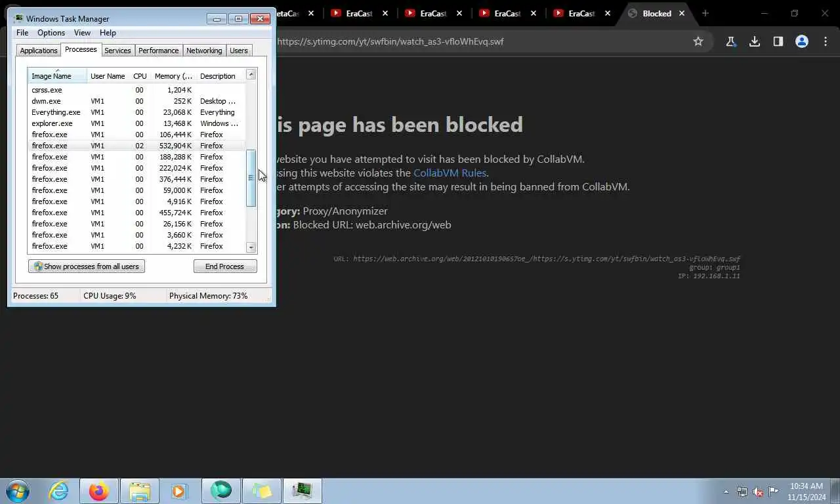Image resolution: width=840 pixels, height=504 pixels.
Task: Select the dwm.exe process row
Action: point(136,101)
